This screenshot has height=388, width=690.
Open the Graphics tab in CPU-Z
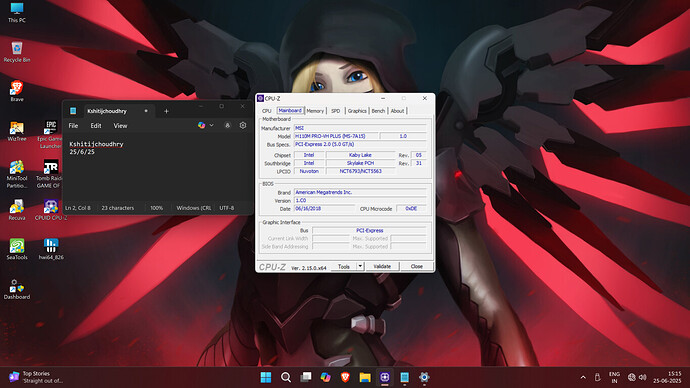[357, 111]
